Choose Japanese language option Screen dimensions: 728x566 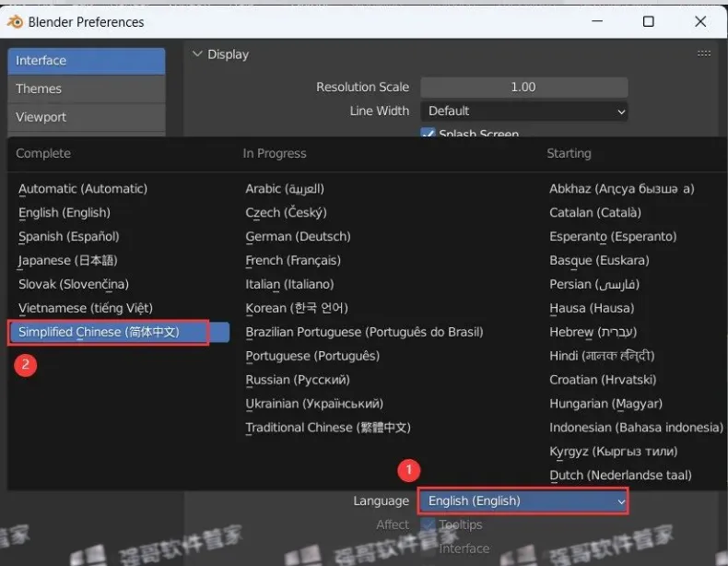68,261
